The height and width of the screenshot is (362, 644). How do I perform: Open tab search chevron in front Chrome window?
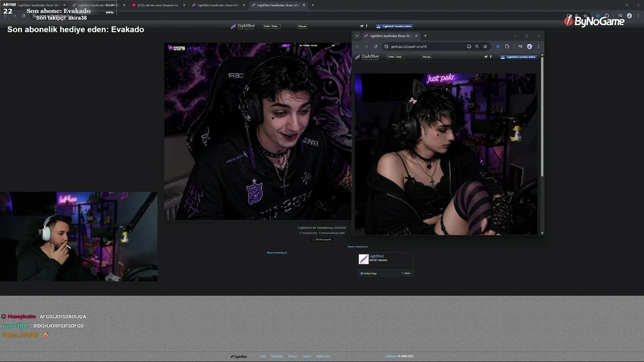point(357,36)
